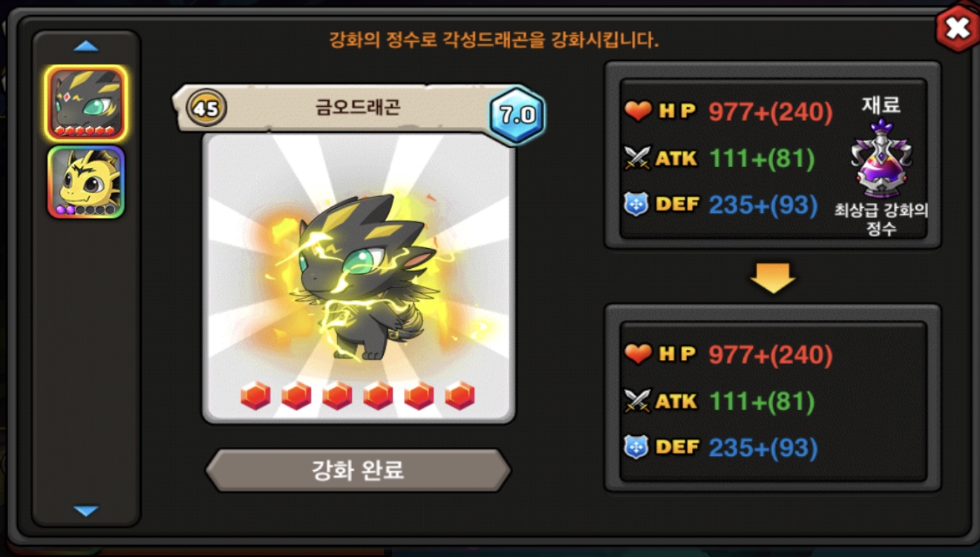Tap the DEF shield icon in bottom stats
The height and width of the screenshot is (557, 980).
click(636, 447)
